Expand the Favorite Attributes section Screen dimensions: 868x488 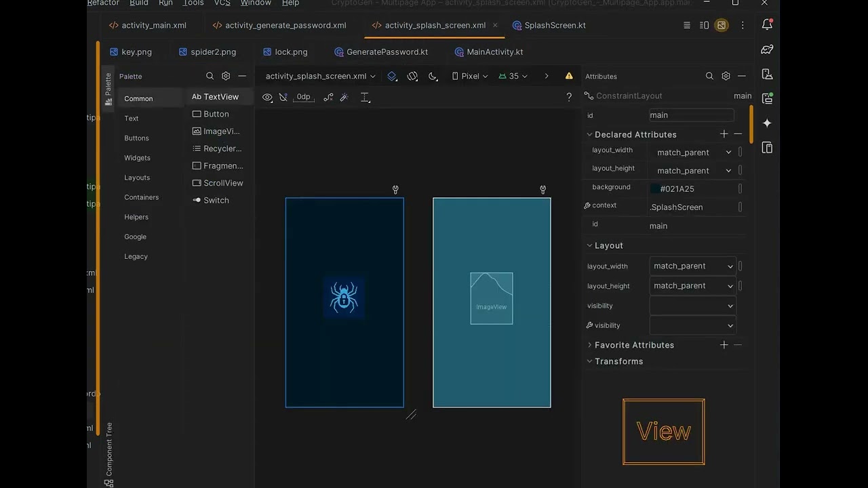pyautogui.click(x=589, y=345)
